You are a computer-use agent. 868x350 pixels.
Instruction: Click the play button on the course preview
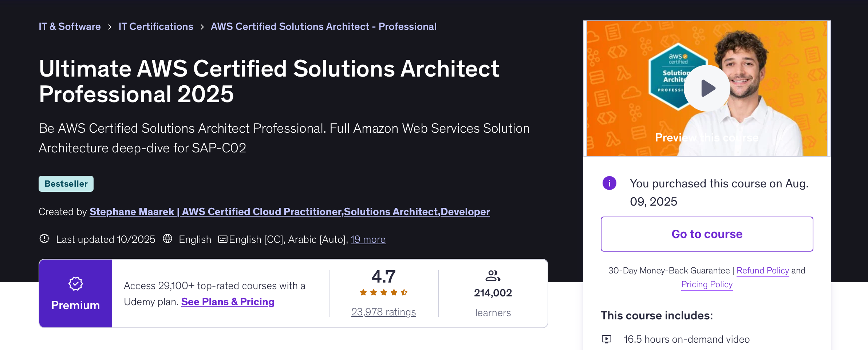pyautogui.click(x=707, y=87)
